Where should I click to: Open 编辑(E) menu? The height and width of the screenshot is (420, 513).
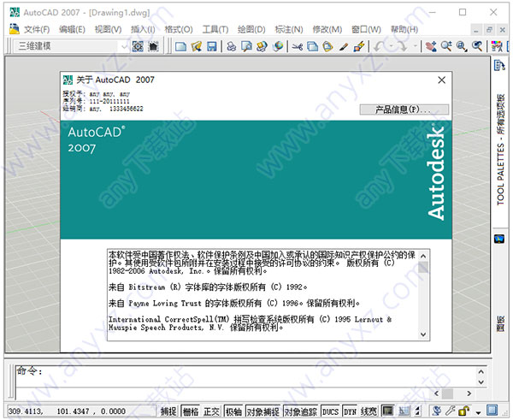72,30
